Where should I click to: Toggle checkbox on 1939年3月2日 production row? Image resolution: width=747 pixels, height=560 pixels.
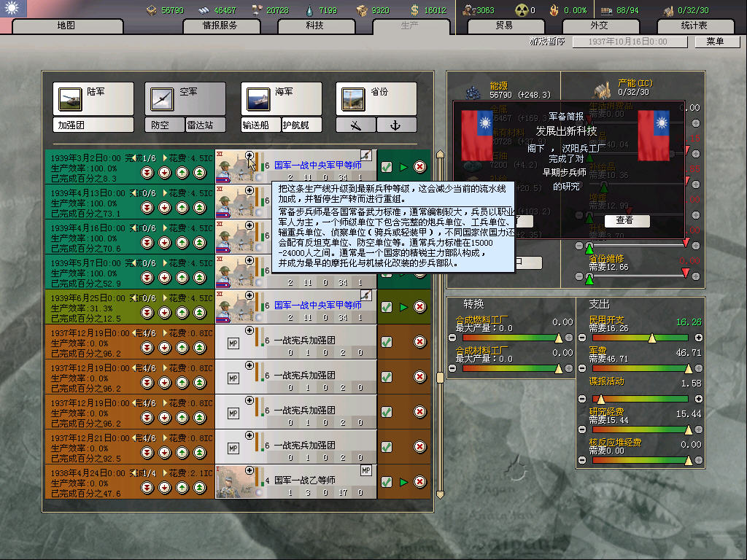coord(387,167)
